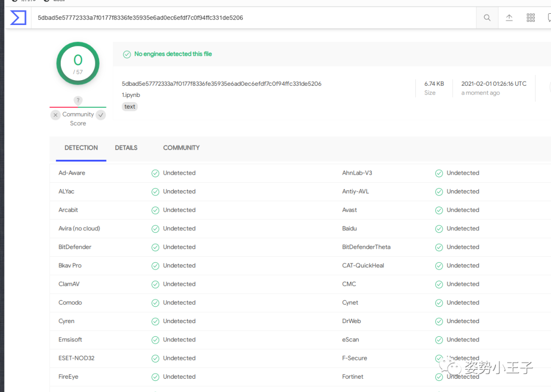Click the Arcabit engine name

(68, 210)
